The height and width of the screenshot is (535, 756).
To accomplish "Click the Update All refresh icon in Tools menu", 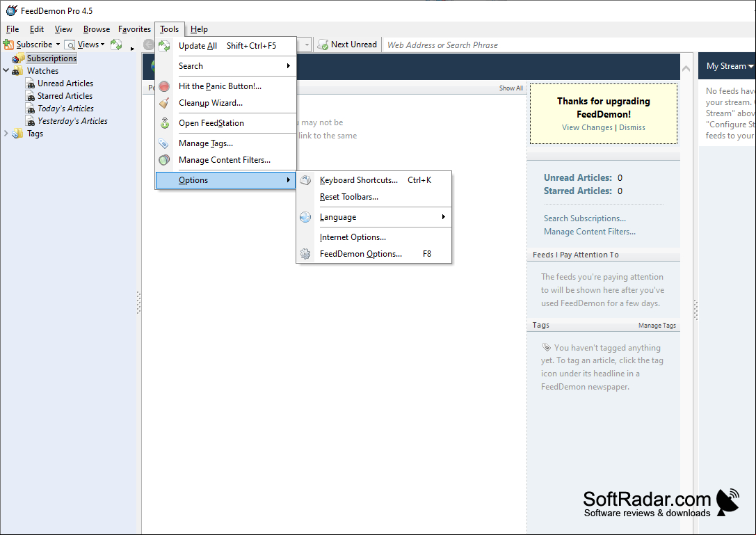I will 164,46.
